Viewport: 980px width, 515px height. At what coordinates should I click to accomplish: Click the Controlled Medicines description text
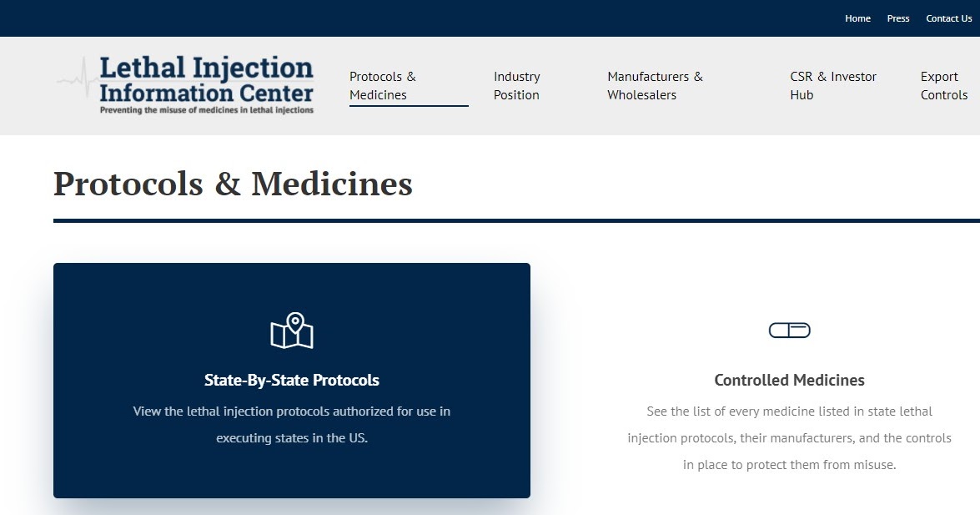pos(789,437)
